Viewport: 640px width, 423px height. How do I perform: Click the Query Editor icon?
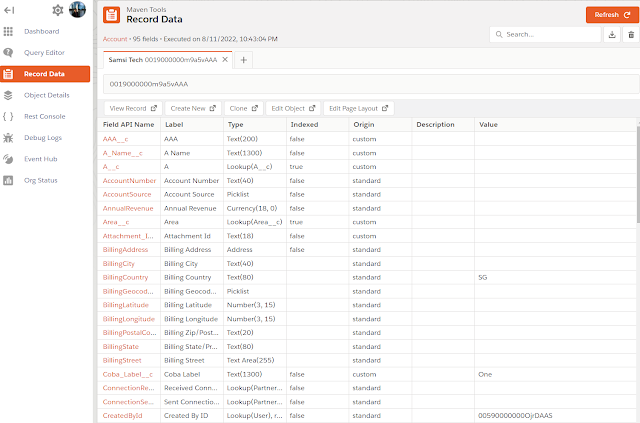point(8,53)
